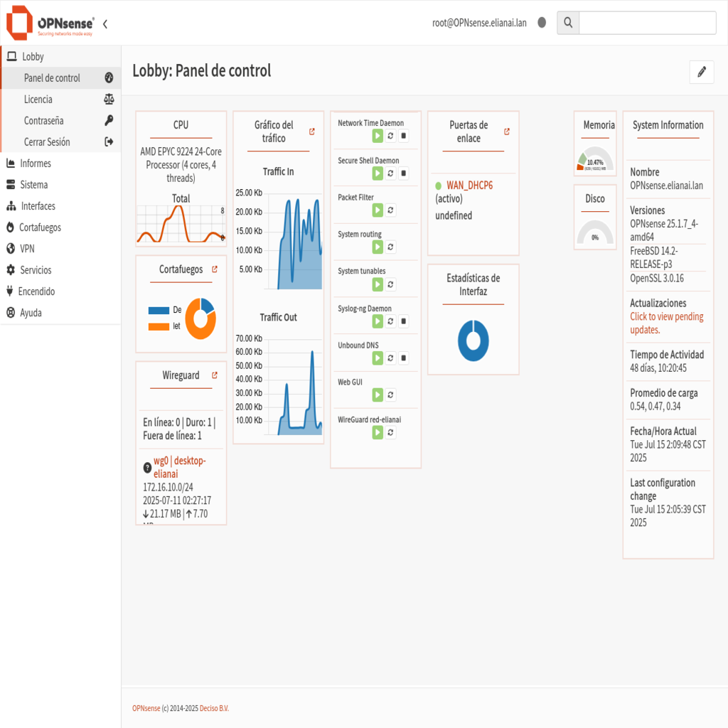This screenshot has height=728, width=728.
Task: Open the wg0 desktop-elianai tunnel link
Action: [x=180, y=467]
